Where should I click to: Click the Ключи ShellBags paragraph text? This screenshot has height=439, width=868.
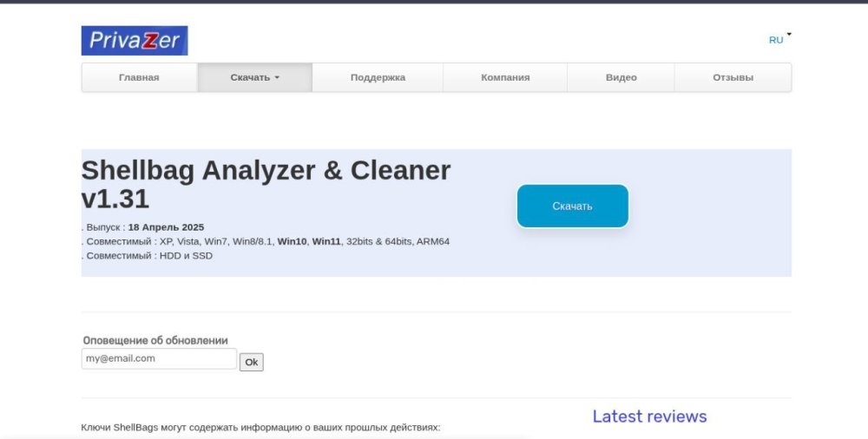260,428
